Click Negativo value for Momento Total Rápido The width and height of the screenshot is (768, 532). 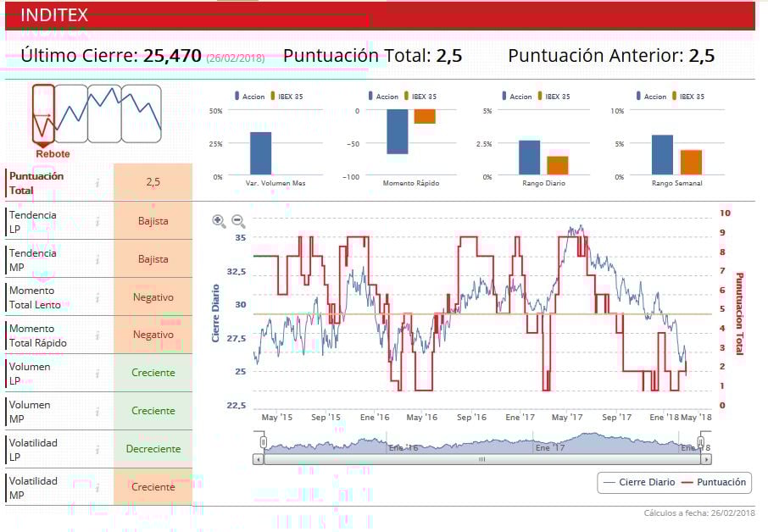point(153,335)
